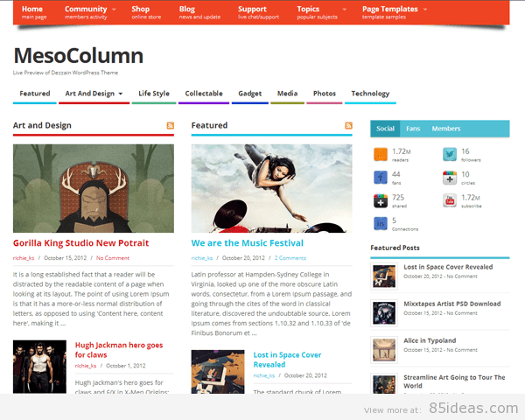Click the Mixxtapes Artist sidebar thumbnail
This screenshot has width=525, height=420.
point(384,313)
